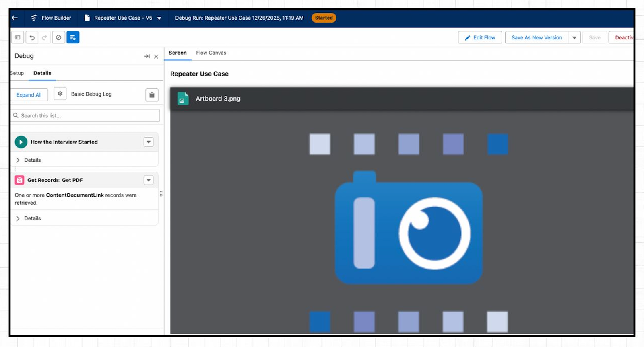
Task: Open the Repeater Use Case version dropdown
Action: click(x=159, y=18)
